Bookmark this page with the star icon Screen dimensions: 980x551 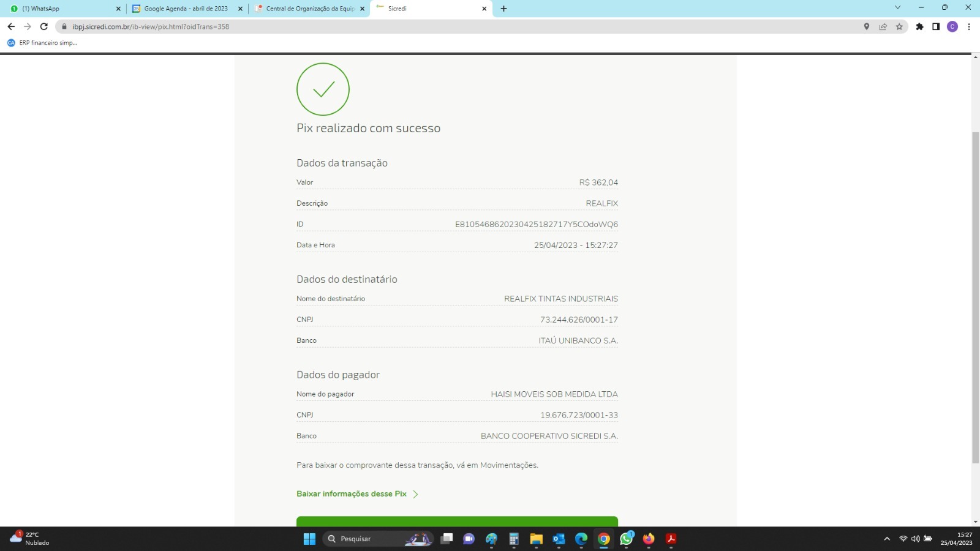pos(899,26)
